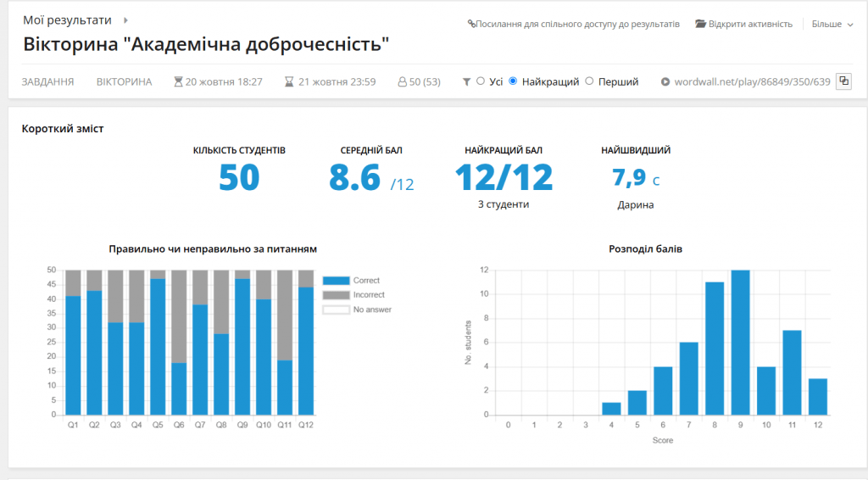Expand the Більше dropdown menu
Image resolution: width=868 pixels, height=480 pixels.
(x=832, y=25)
